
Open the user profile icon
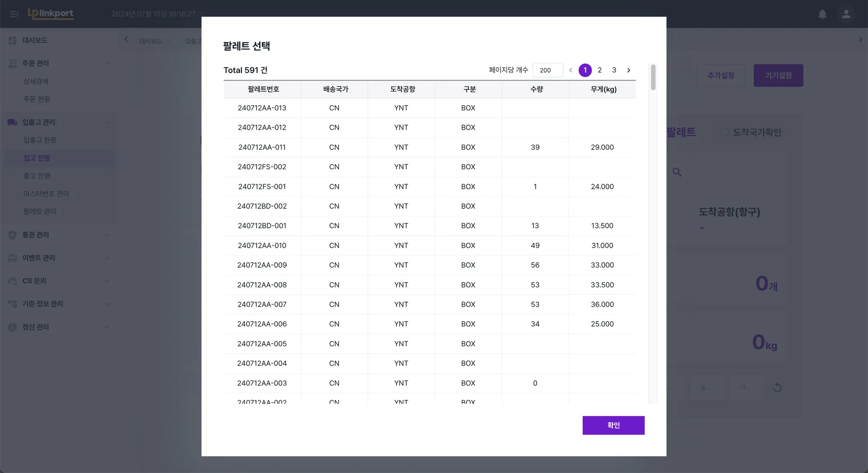click(846, 14)
